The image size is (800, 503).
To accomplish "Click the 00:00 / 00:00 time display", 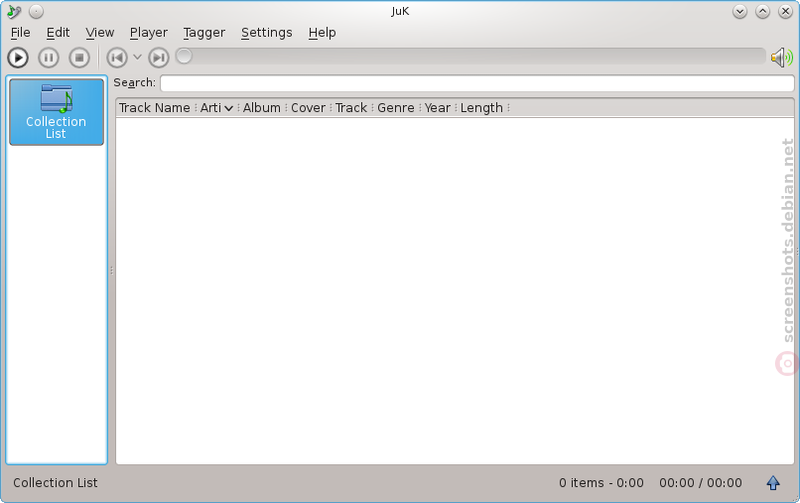I will coord(700,483).
